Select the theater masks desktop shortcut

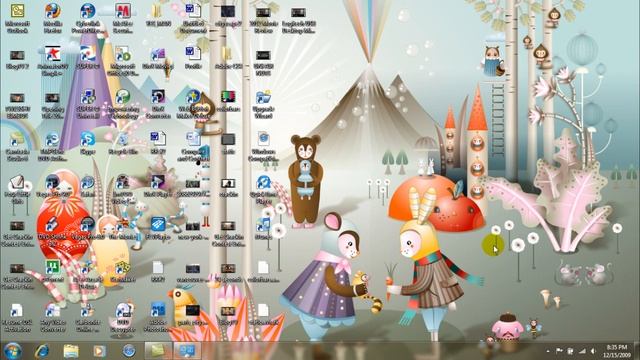click(x=122, y=268)
